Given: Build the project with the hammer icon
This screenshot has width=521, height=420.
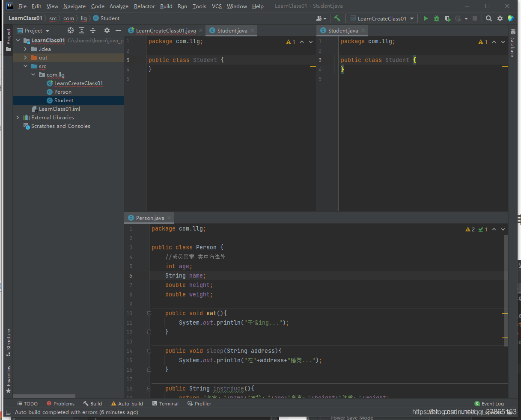Looking at the screenshot, I should click(x=337, y=18).
